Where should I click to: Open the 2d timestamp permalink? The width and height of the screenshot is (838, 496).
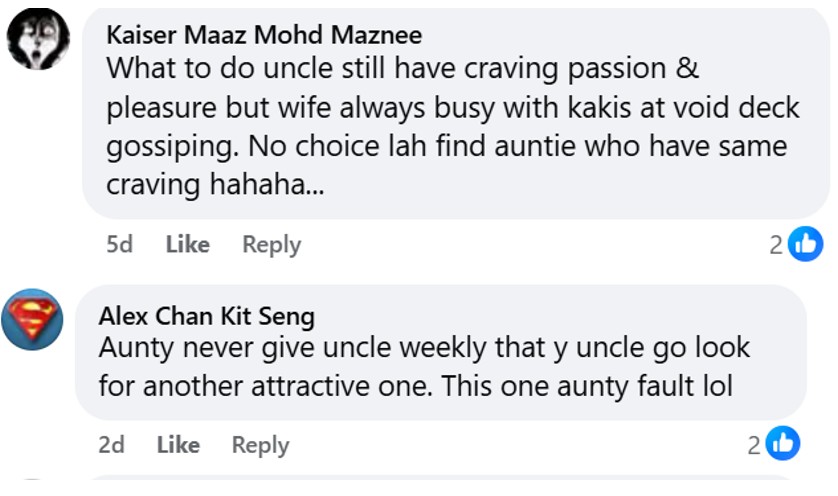tap(111, 445)
